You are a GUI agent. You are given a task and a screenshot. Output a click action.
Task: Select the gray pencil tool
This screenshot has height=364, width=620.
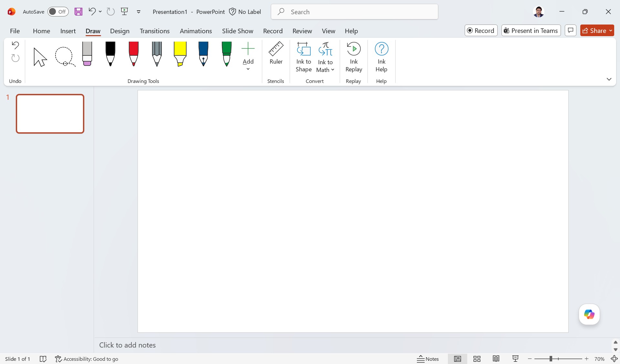(x=157, y=54)
